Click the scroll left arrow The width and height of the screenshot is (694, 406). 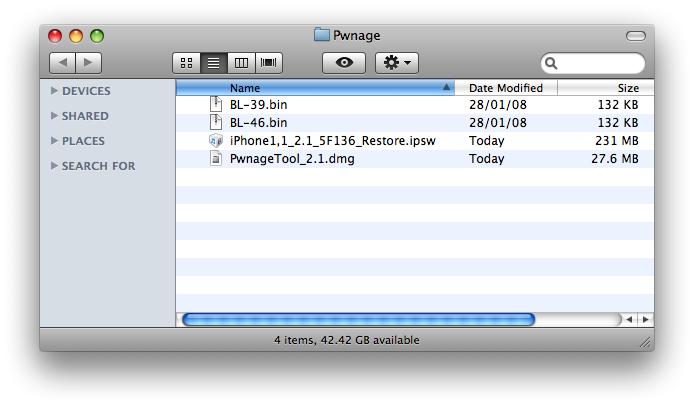pyautogui.click(x=629, y=319)
